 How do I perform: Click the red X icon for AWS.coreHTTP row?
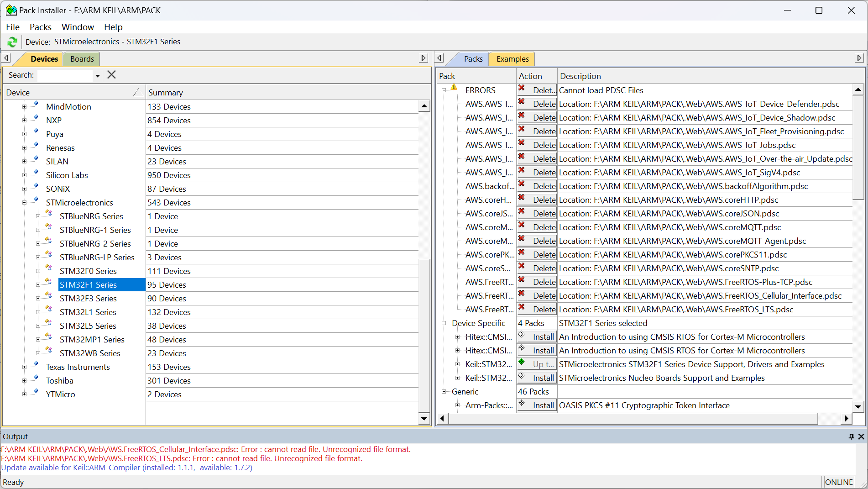point(522,197)
